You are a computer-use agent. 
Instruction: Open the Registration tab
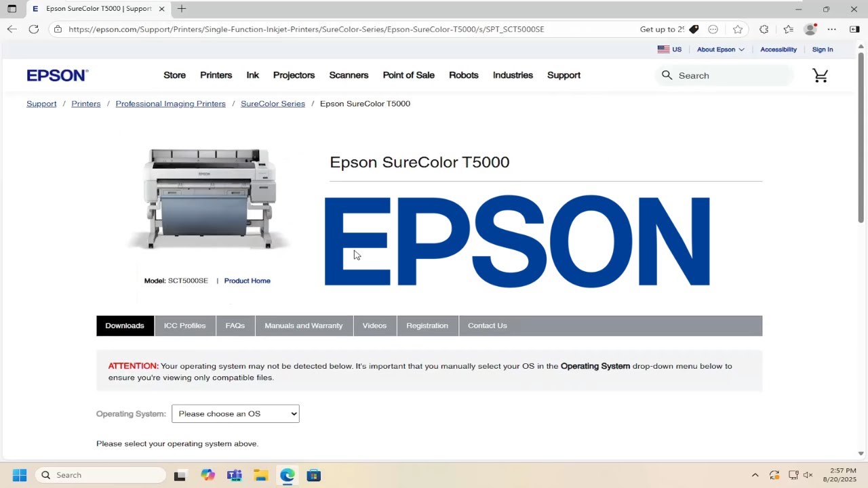coord(427,325)
